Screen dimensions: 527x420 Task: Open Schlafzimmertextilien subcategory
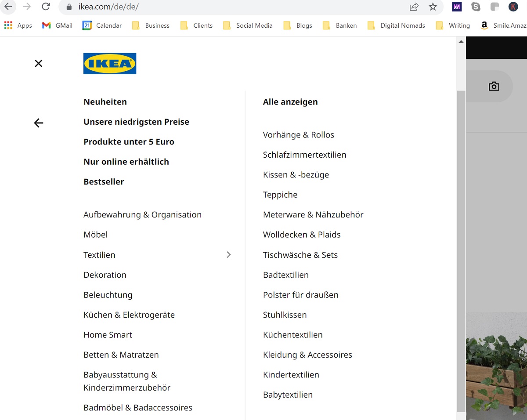[304, 155]
